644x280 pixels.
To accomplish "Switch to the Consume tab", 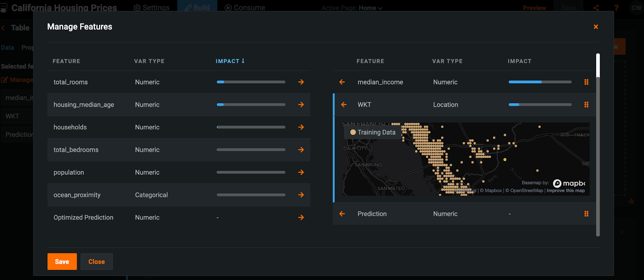I will click(x=245, y=8).
